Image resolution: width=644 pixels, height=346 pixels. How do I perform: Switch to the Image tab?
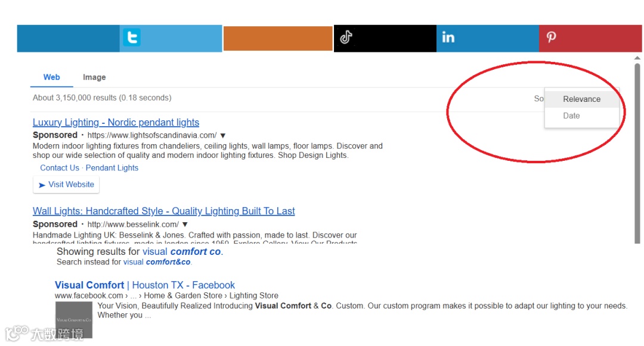pyautogui.click(x=94, y=77)
